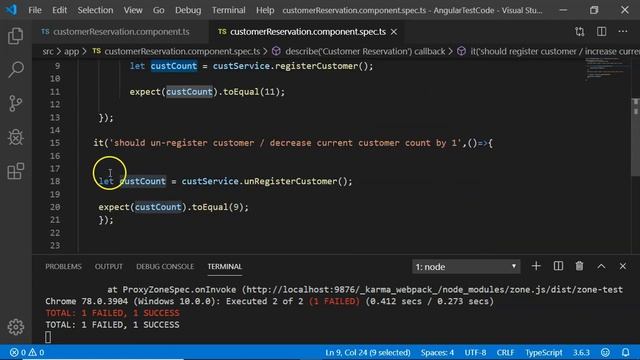Click 'TypeScript' language mode
This screenshot has width=640, height=360.
click(x=544, y=352)
